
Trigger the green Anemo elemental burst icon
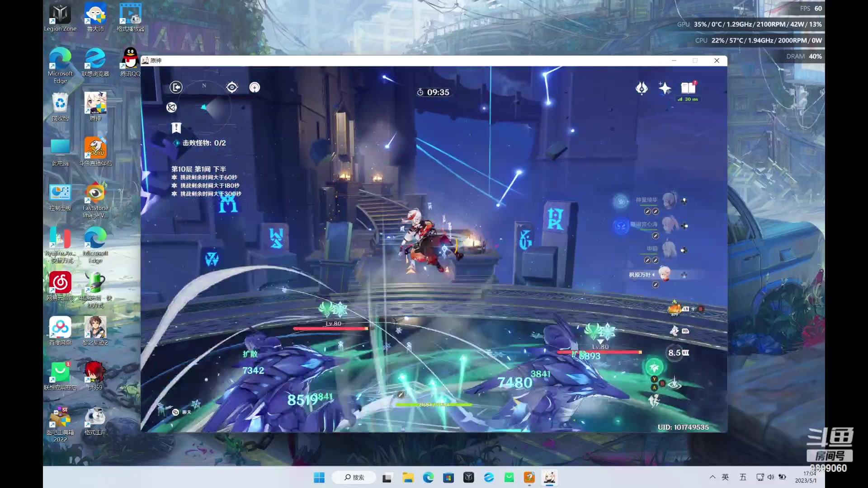[x=654, y=367]
